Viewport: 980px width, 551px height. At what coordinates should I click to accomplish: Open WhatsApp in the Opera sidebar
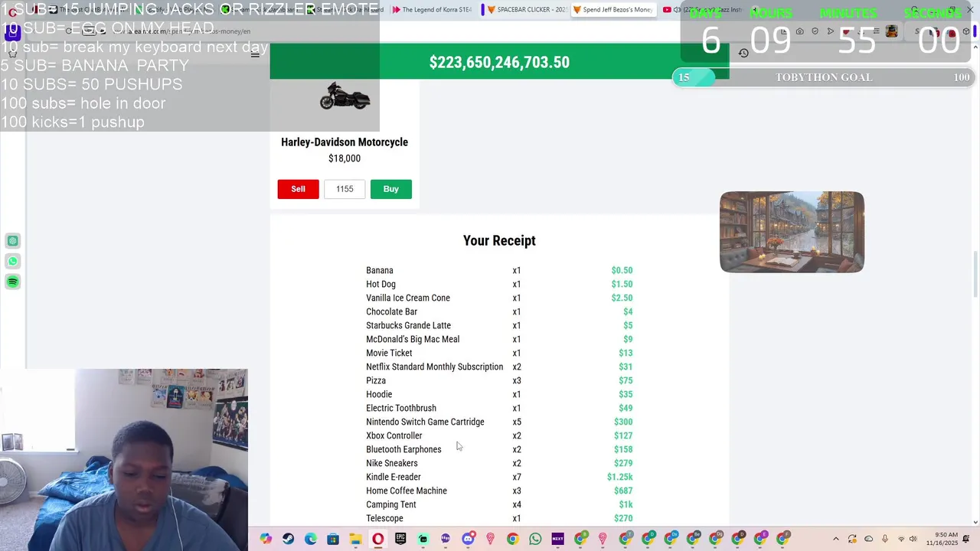coord(13,262)
